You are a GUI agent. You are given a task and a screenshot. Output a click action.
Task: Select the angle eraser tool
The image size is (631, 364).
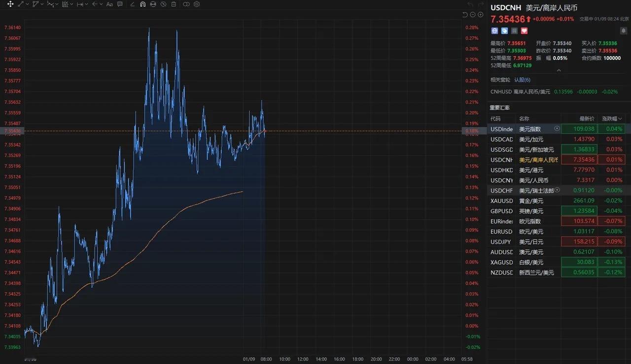132,4
